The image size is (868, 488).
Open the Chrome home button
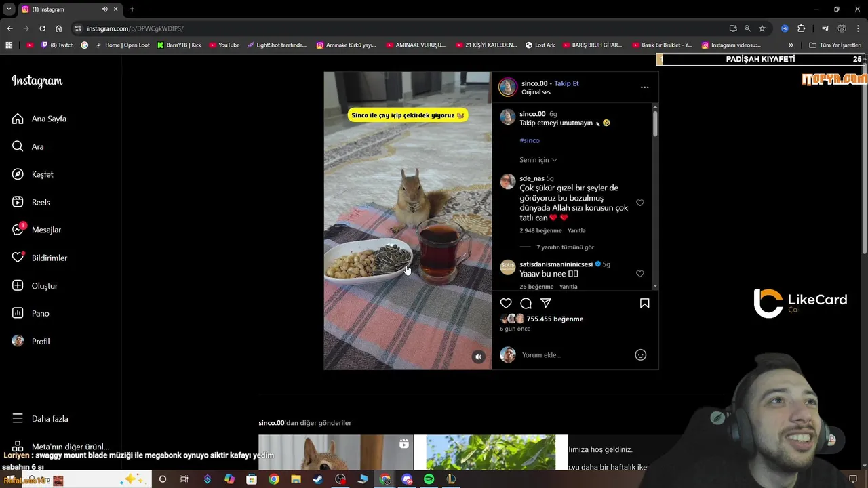(58, 28)
